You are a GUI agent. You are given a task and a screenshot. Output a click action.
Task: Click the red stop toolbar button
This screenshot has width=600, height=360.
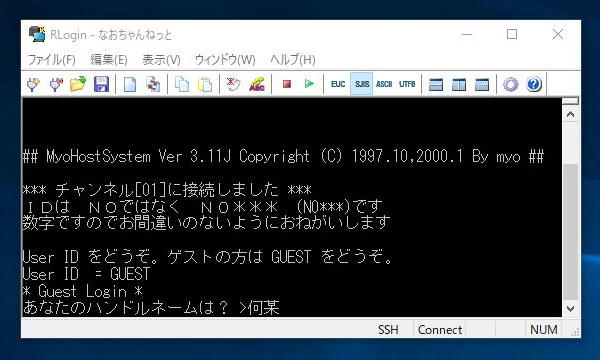tap(287, 84)
